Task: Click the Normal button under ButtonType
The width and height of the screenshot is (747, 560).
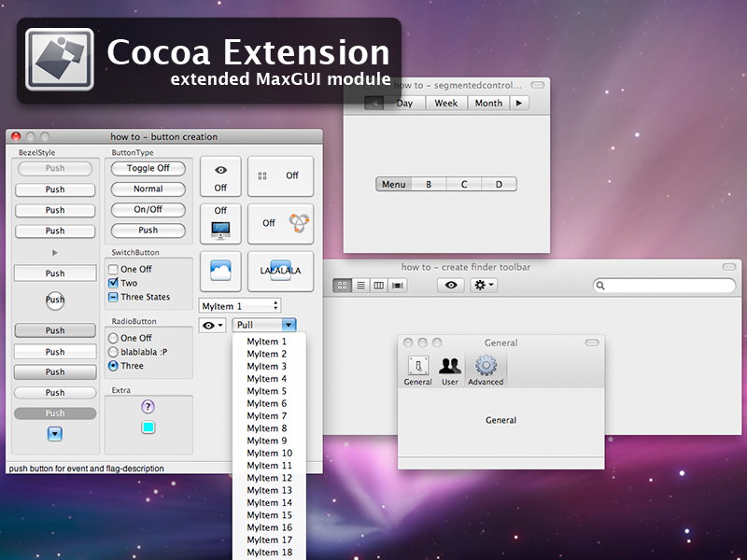Action: [x=148, y=189]
